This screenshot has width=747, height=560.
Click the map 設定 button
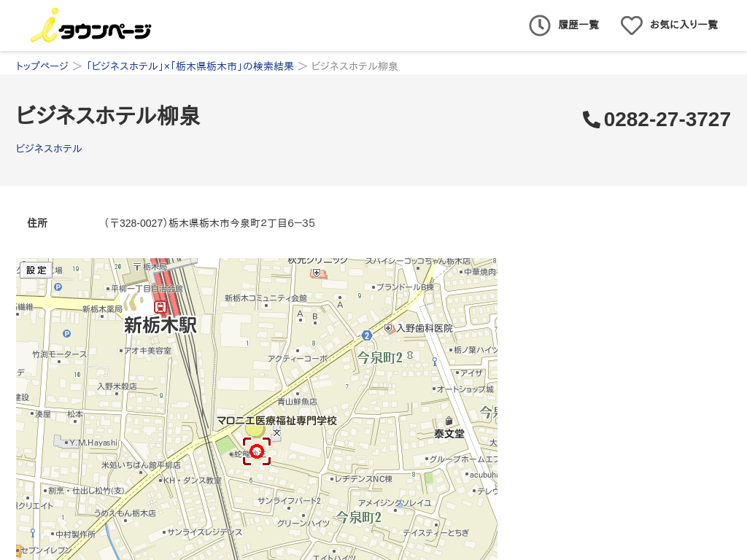[36, 270]
